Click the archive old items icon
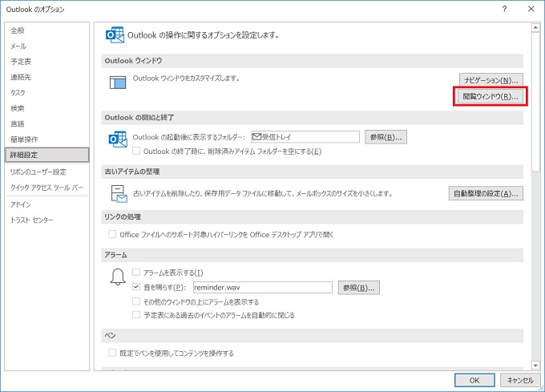Viewport: 545px width, 392px height. click(x=119, y=193)
